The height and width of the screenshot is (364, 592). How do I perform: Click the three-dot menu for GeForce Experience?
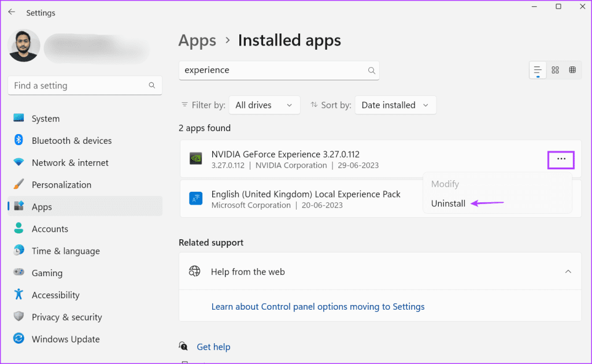pos(561,159)
